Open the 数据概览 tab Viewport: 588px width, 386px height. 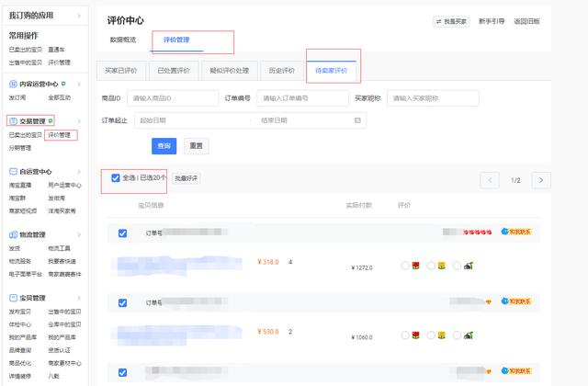coord(122,40)
